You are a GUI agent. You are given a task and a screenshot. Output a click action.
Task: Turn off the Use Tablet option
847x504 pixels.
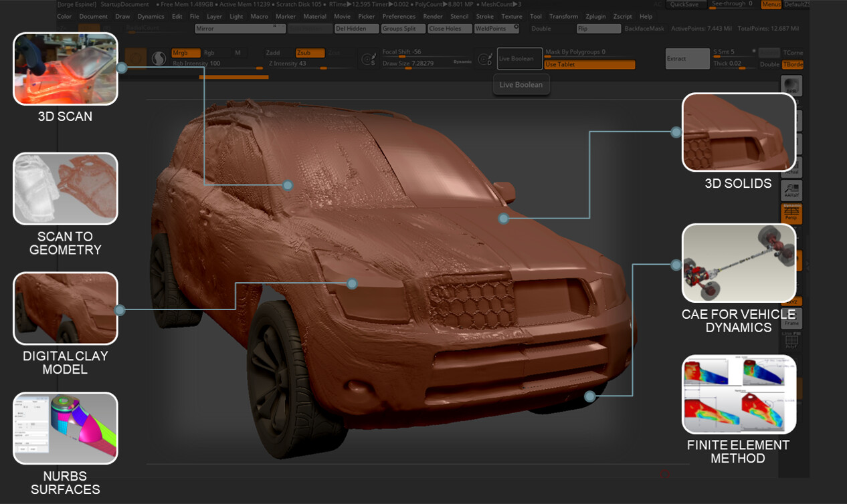tap(589, 64)
